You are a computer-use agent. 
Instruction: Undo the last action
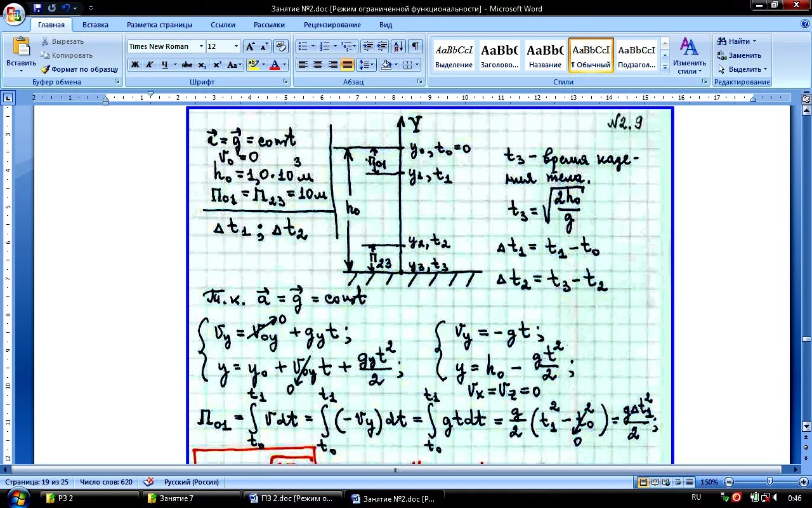[51, 8]
